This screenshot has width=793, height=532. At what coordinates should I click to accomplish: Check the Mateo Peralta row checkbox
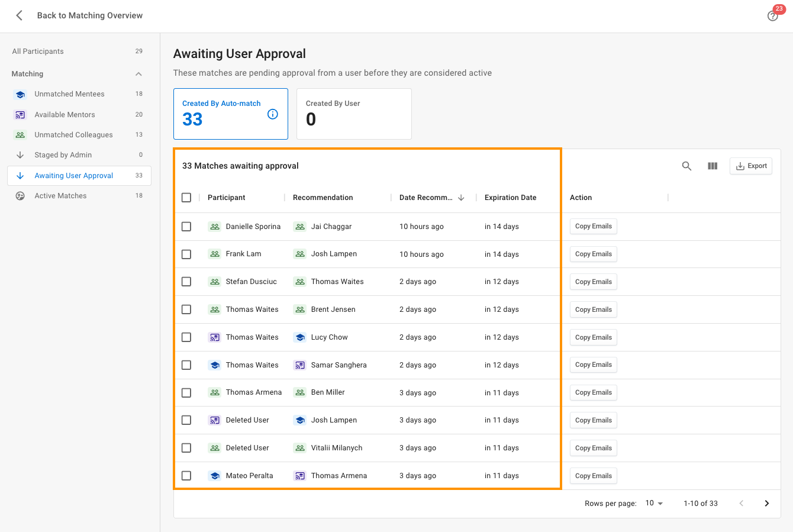tap(186, 476)
